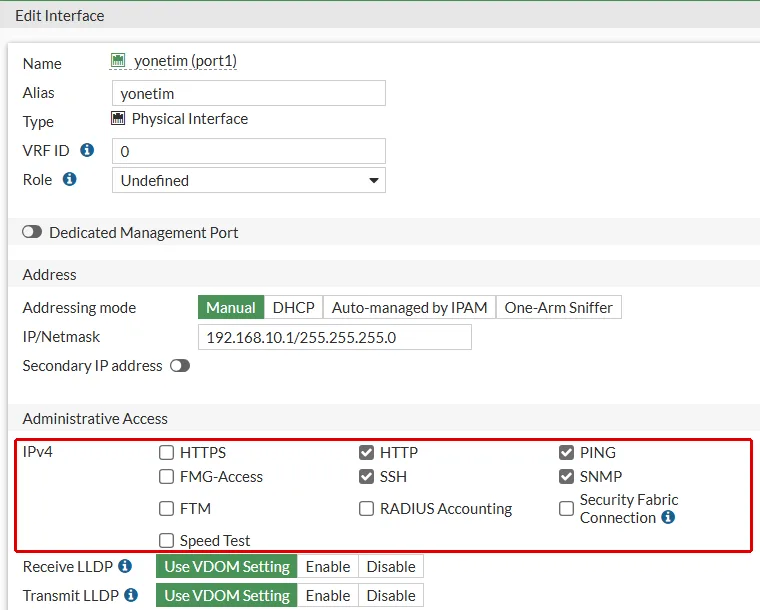The image size is (760, 610).
Task: Click the Administrative Access section heading
Action: point(95,419)
